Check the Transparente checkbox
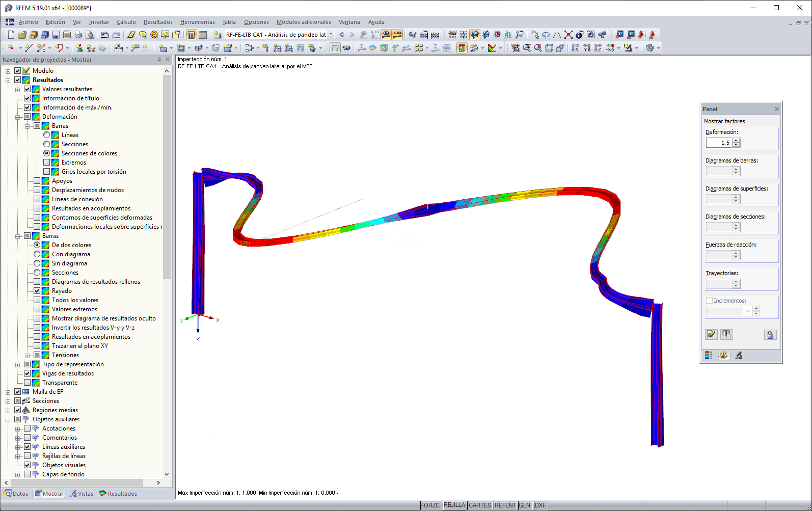 28,383
